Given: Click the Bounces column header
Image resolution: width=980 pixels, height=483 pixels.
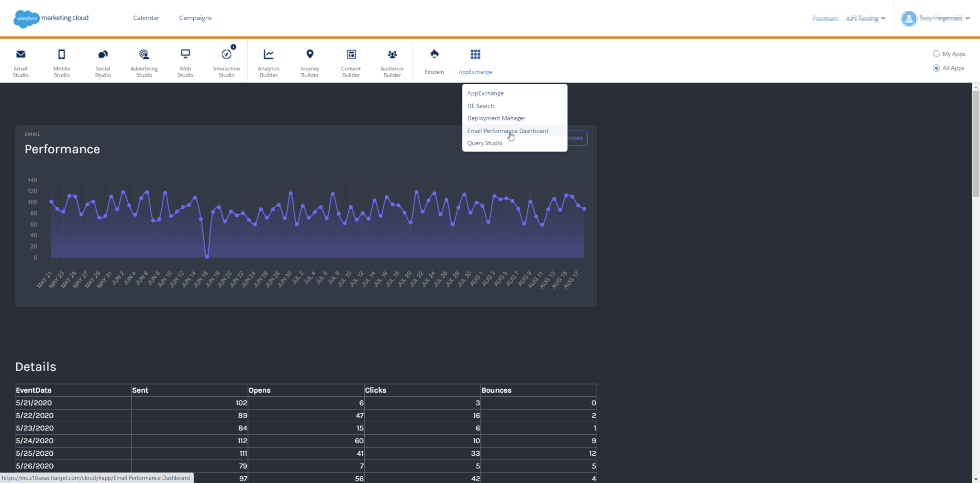Looking at the screenshot, I should (539, 390).
